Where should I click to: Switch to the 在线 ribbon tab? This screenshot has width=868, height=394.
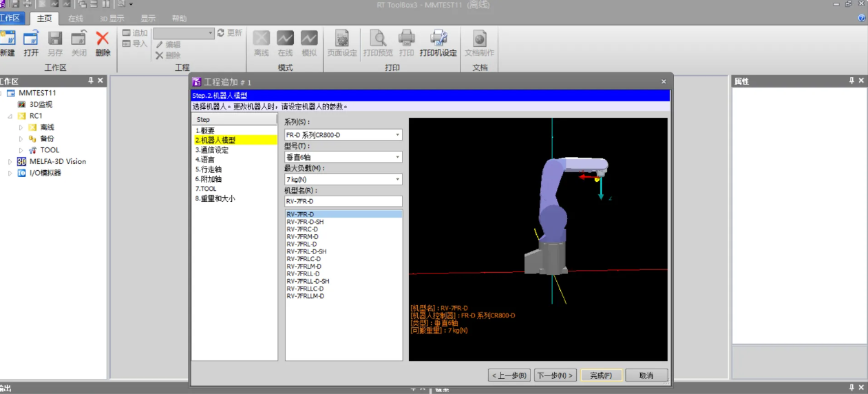(76, 19)
